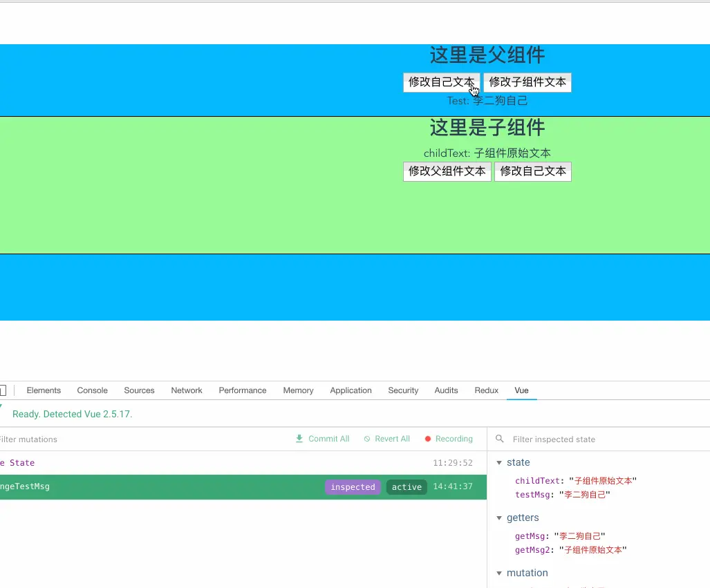Click the childText state entry
The image size is (710, 588).
[575, 481]
